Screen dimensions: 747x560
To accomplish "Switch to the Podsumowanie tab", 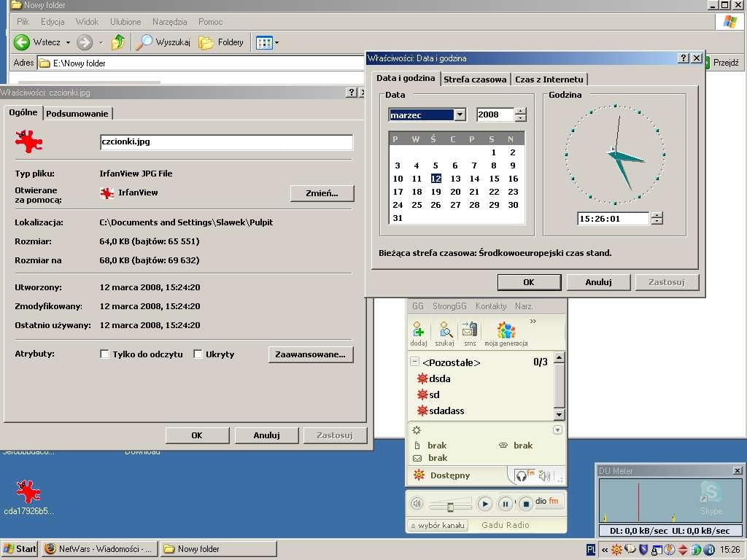I will click(77, 114).
